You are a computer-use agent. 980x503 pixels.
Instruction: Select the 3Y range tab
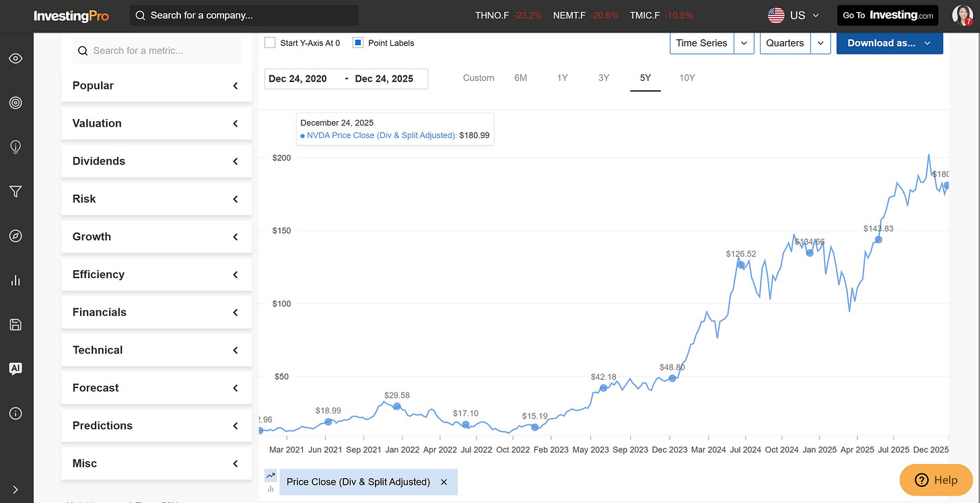coord(604,77)
